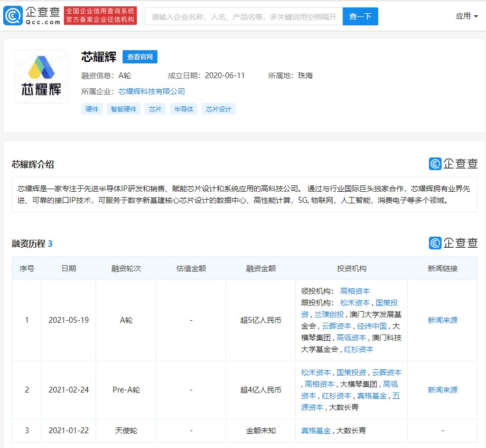This screenshot has height=448, width=486.
Task: Click the 芯耀辉 company logo thumbnail
Action: coord(41,77)
